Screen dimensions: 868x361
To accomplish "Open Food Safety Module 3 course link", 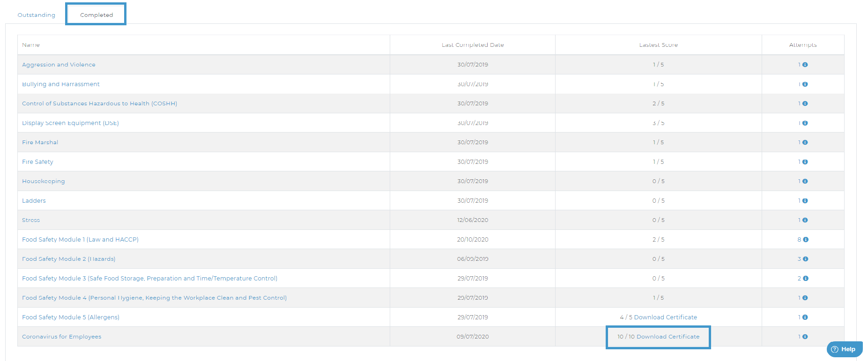I will 149,278.
